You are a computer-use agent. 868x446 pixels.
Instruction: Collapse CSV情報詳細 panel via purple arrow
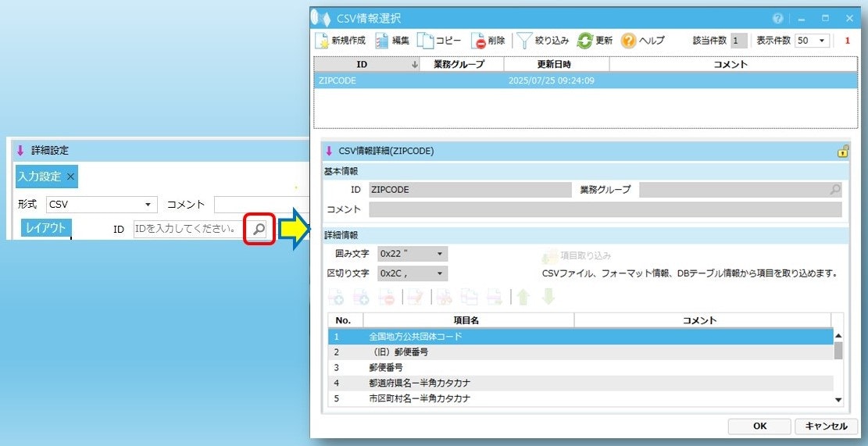pos(329,151)
